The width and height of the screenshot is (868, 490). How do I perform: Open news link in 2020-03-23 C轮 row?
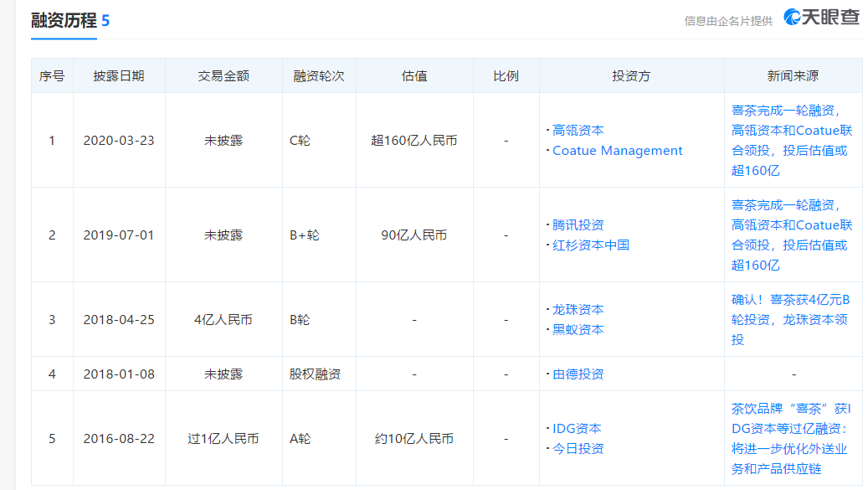[792, 141]
